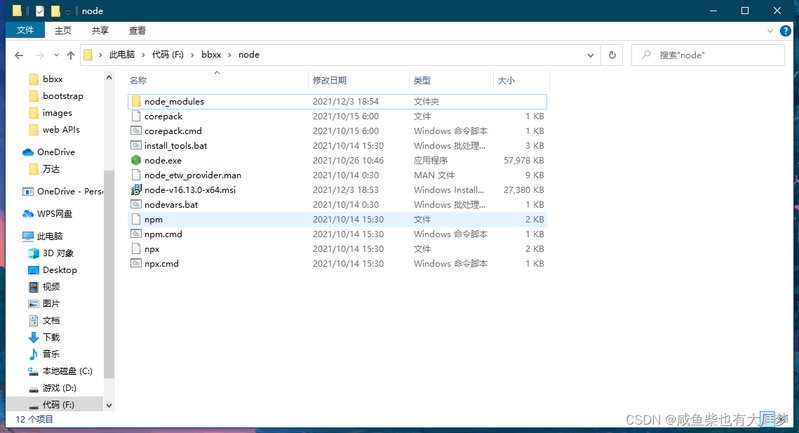Click 此电脑 in the address breadcrumb
Viewport: 799px width, 433px height.
pyautogui.click(x=122, y=55)
